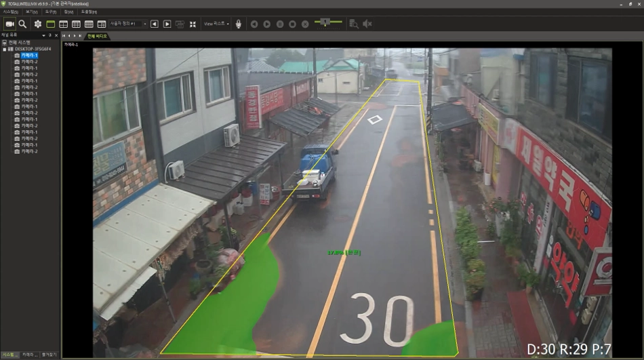The image size is (644, 360).
Task: Go to next layout page arrow
Action: click(167, 24)
